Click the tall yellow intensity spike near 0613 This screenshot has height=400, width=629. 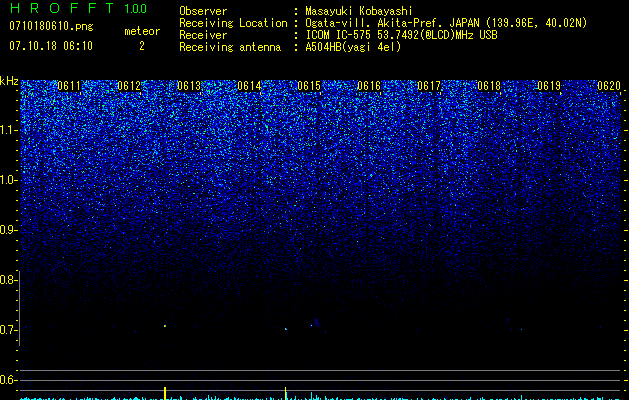click(x=165, y=393)
